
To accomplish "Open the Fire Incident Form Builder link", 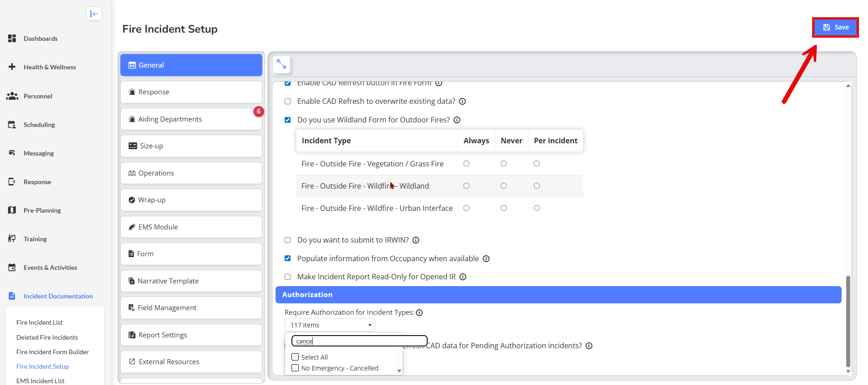I will [53, 352].
